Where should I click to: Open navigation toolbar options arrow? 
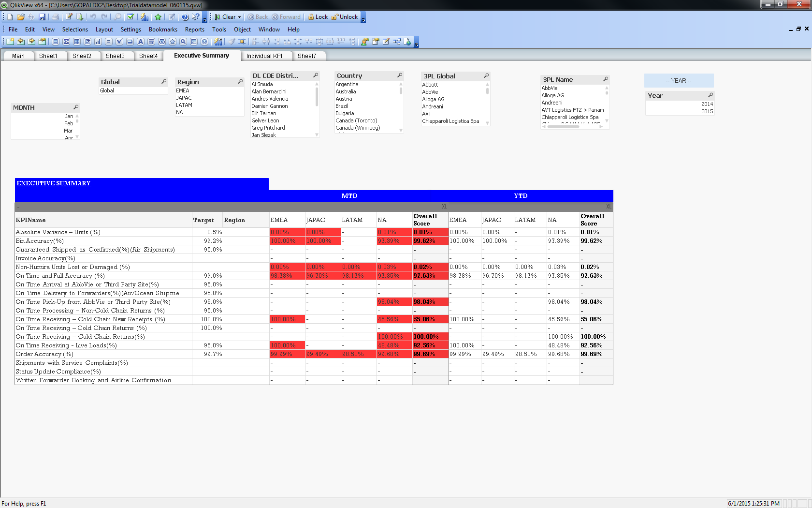tap(363, 18)
